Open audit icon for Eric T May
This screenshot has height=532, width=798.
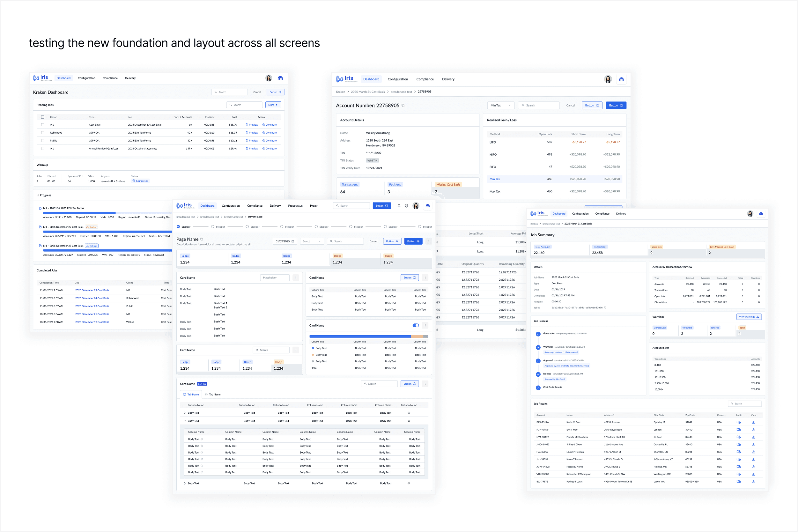[739, 430]
